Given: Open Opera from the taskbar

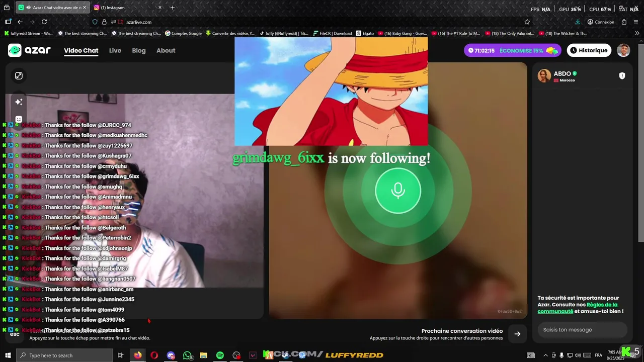Looking at the screenshot, I should [154, 355].
